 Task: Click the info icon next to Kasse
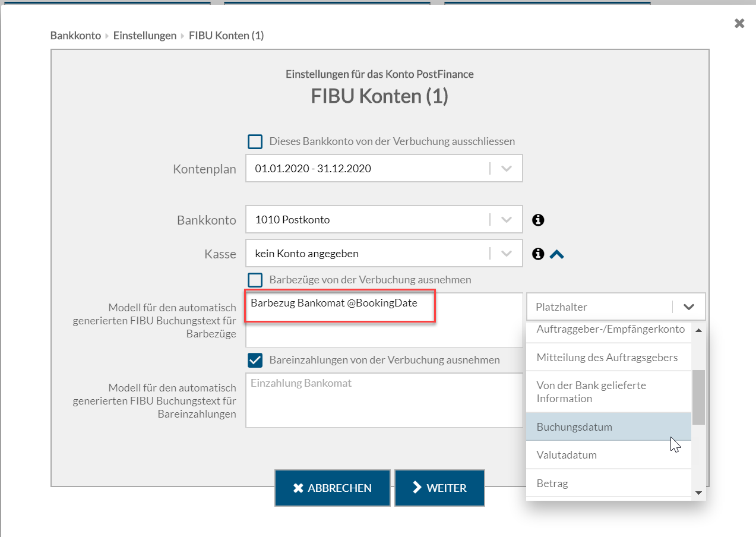coord(538,254)
